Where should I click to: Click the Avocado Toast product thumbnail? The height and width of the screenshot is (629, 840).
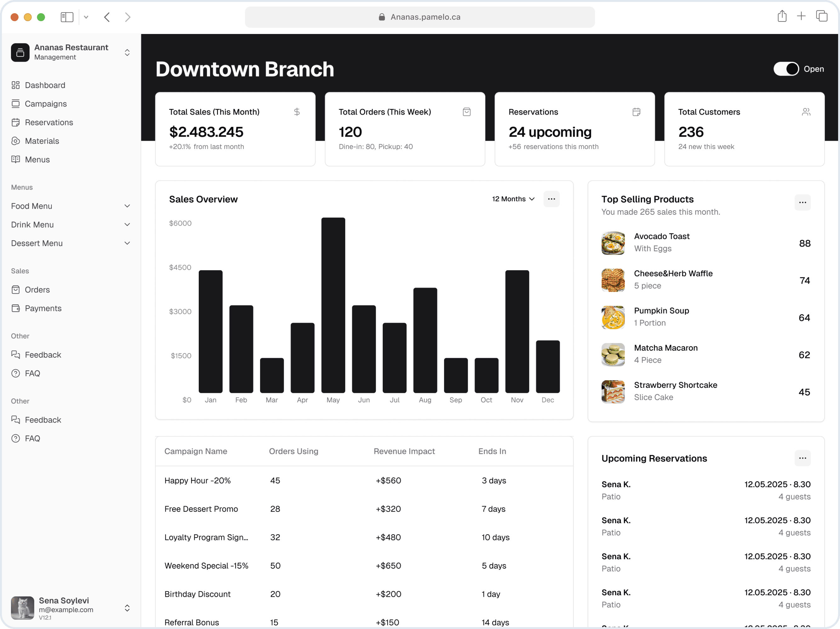(613, 243)
